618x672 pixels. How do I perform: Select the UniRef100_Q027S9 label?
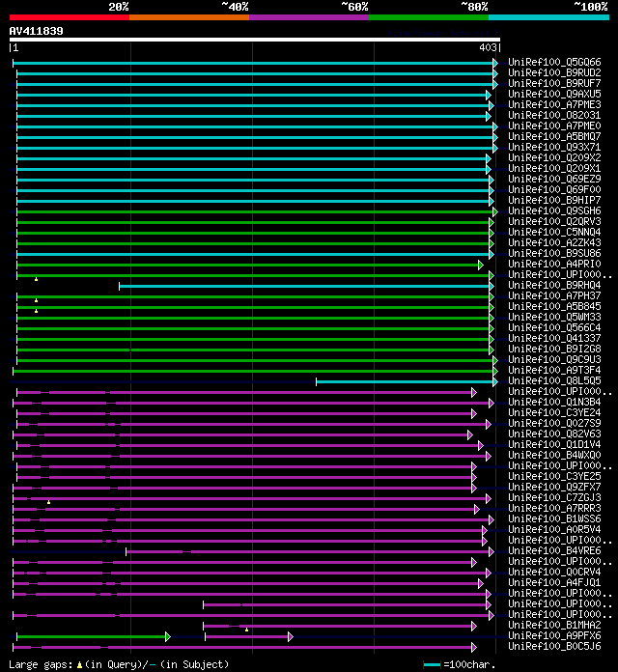point(554,423)
